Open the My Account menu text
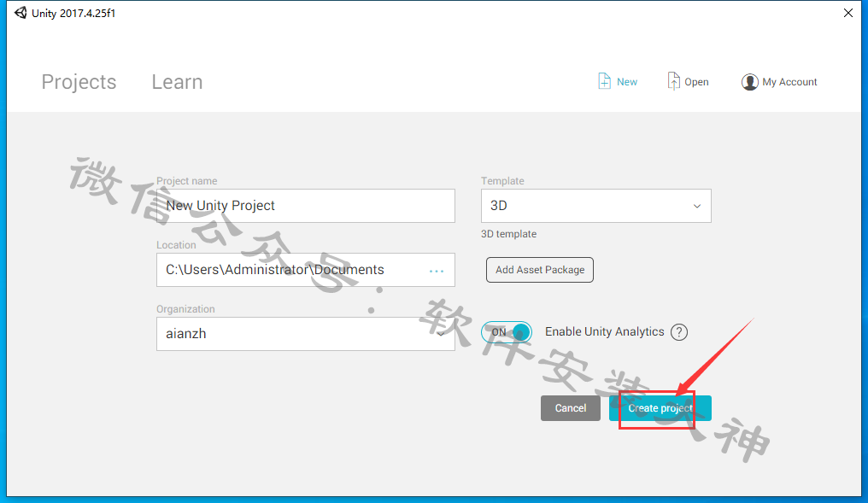This screenshot has width=868, height=503. 789,82
